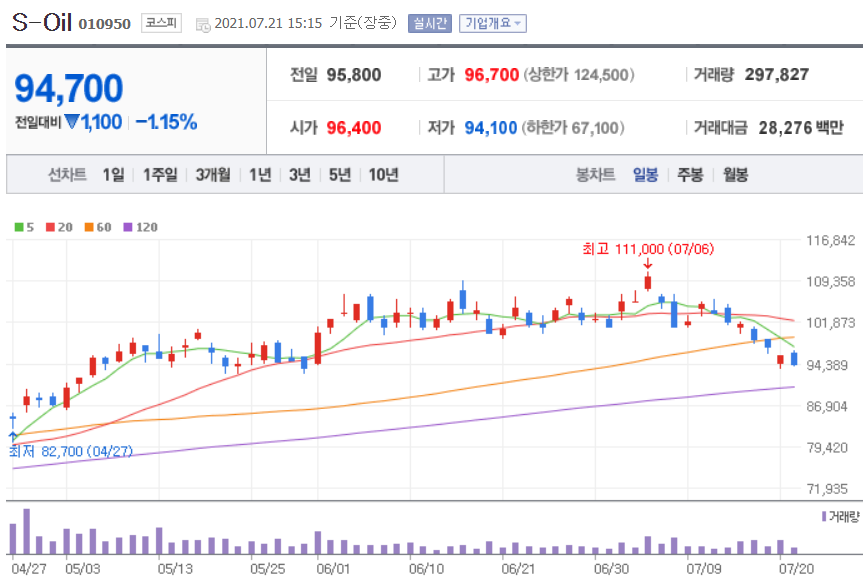Image resolution: width=863 pixels, height=585 pixels.
Task: Click the trading value 28,276 백만
Action: coord(801,128)
